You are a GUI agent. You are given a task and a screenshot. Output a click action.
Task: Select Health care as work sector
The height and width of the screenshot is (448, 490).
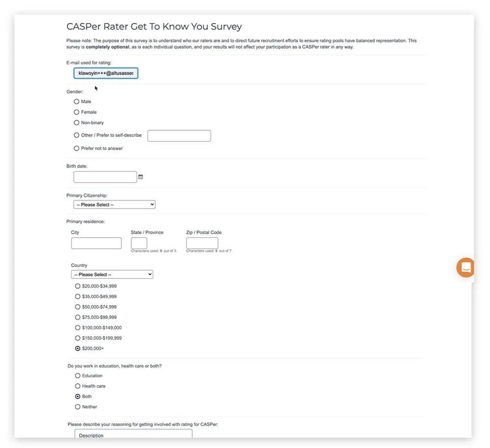click(78, 386)
